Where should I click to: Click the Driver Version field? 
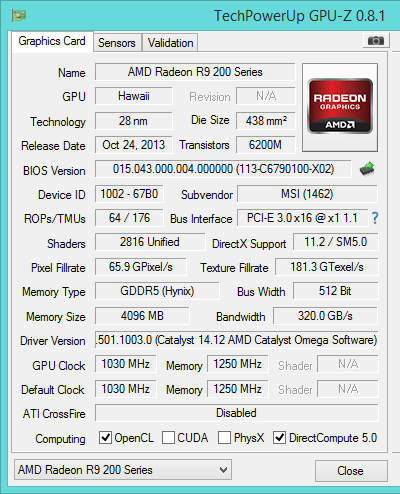pos(237,340)
